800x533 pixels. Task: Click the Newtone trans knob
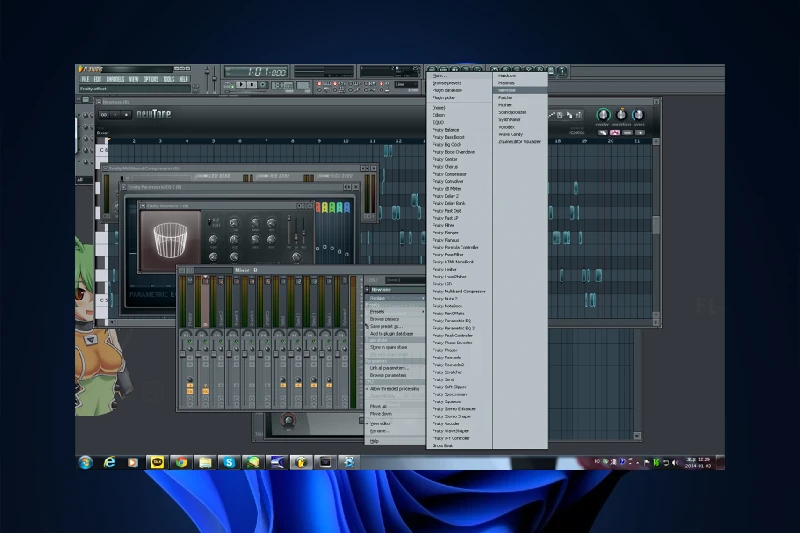pos(638,114)
